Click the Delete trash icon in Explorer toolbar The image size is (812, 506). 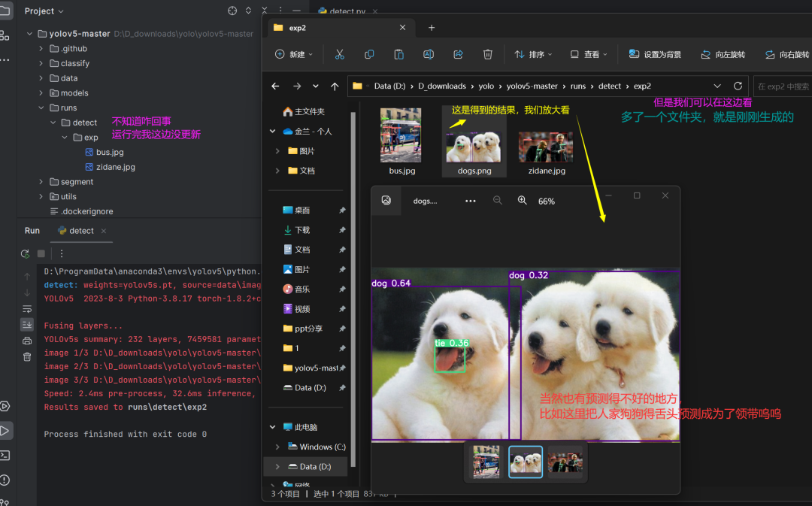pos(488,54)
